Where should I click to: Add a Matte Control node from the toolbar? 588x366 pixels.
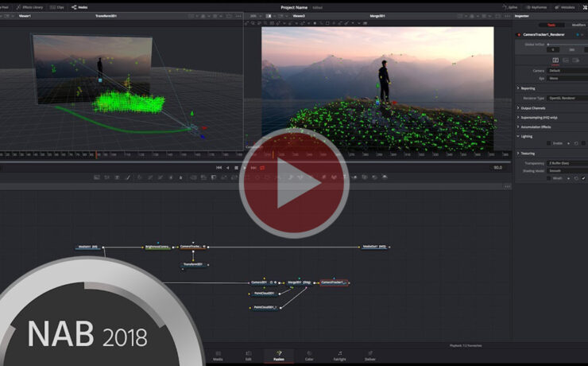click(x=214, y=177)
